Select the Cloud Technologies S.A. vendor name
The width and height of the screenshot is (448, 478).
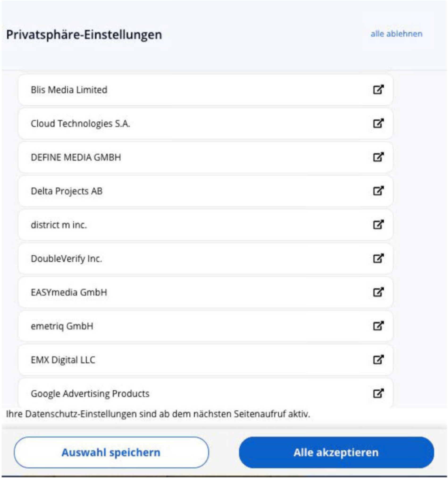[x=80, y=124]
